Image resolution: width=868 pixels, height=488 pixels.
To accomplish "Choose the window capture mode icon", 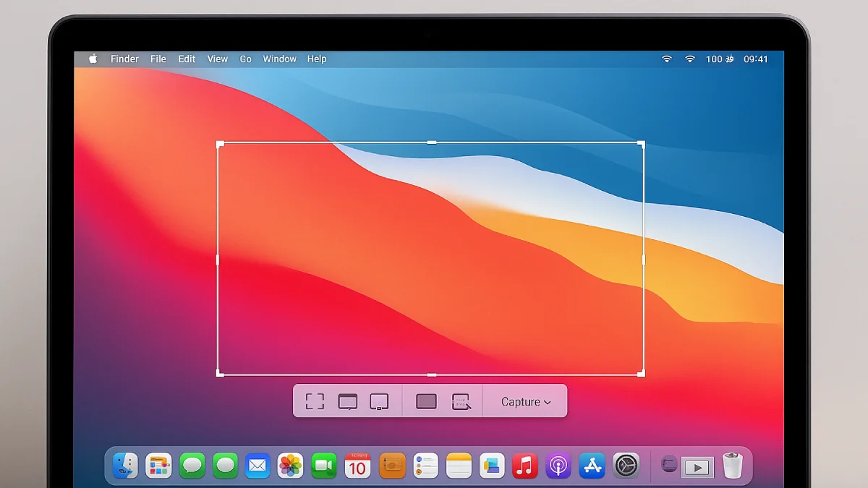I will 348,402.
